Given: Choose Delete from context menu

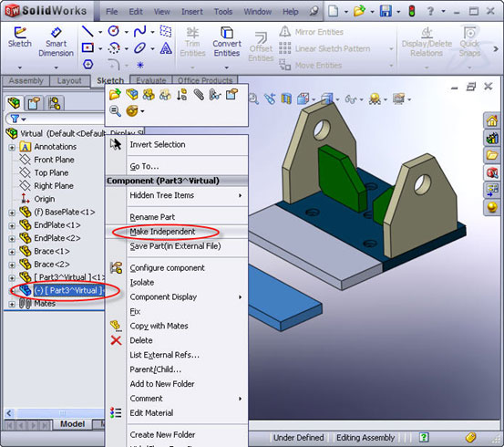Looking at the screenshot, I should [x=177, y=340].
